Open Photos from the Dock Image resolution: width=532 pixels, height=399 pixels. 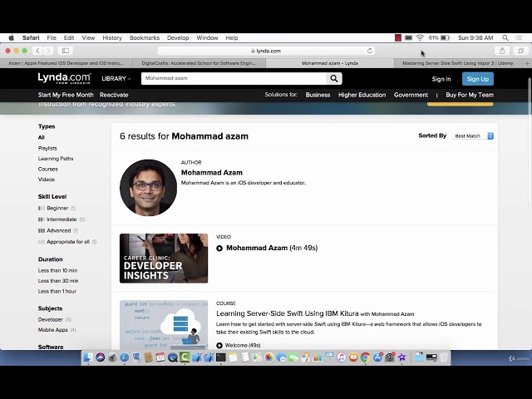click(269, 357)
